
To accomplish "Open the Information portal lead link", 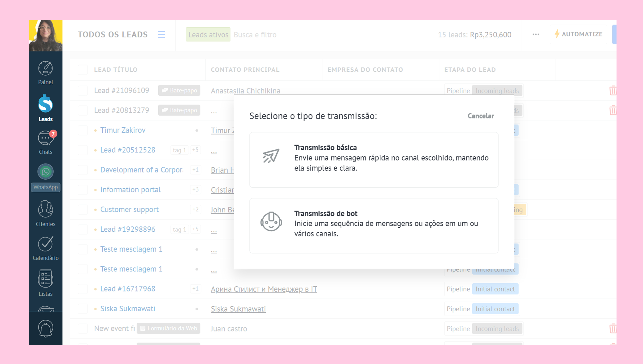I will [x=130, y=190].
